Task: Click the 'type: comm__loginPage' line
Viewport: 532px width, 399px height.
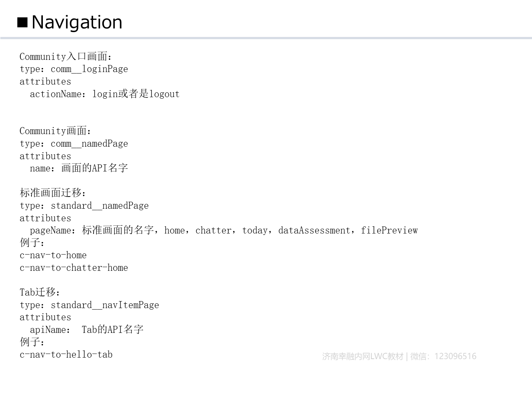Action: pyautogui.click(x=74, y=69)
